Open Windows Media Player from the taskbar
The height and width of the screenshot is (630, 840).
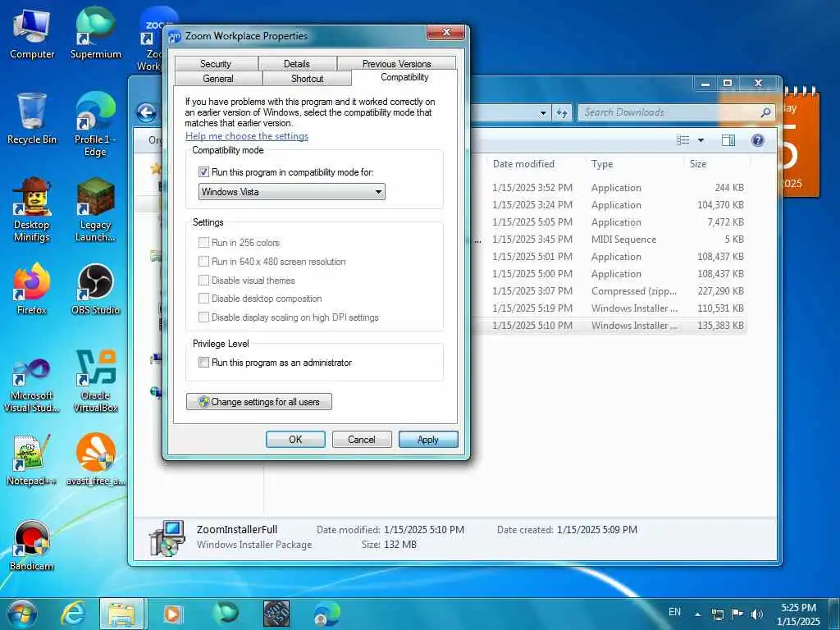point(172,614)
